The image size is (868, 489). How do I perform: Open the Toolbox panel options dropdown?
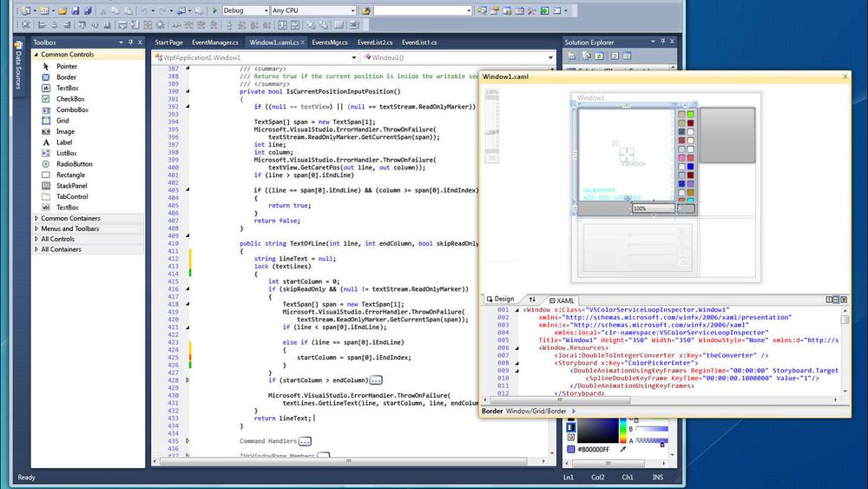click(x=121, y=42)
